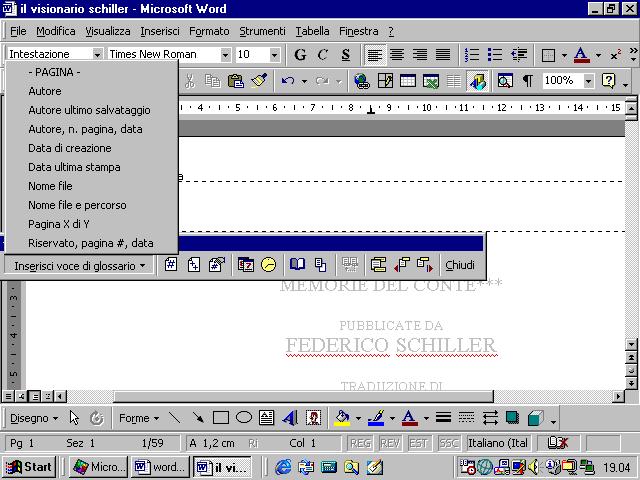Open the Strumenti menu

(x=262, y=31)
